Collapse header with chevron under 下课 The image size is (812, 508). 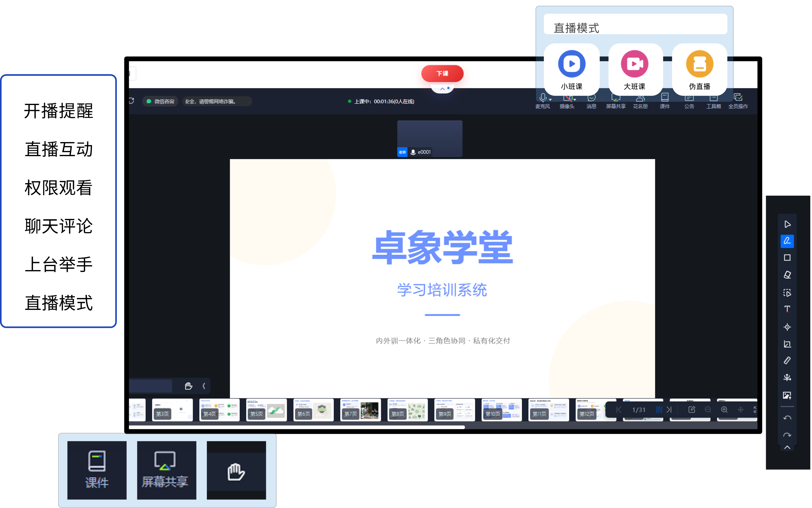(x=442, y=89)
